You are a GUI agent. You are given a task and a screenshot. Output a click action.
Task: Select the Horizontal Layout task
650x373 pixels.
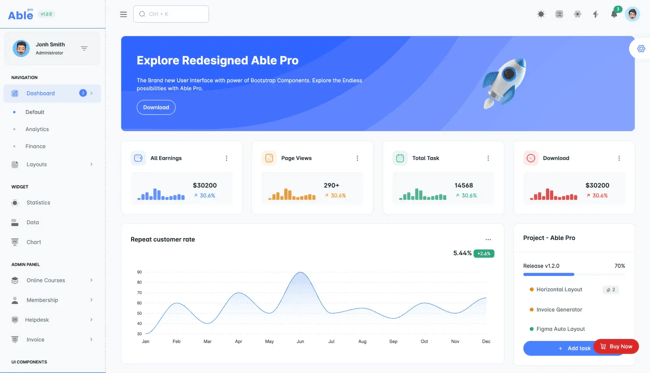click(559, 289)
